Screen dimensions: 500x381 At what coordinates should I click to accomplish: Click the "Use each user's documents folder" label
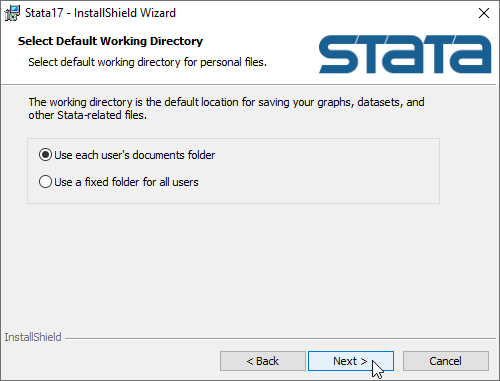click(x=135, y=155)
